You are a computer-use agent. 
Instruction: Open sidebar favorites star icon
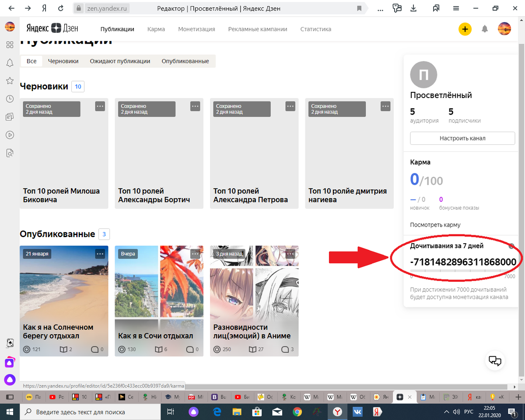[10, 81]
